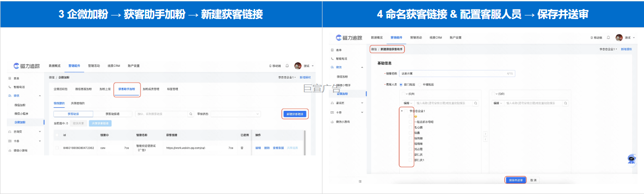The height and width of the screenshot is (194, 644).
Task: Click move-left arrow between transfer panels
Action: (x=485, y=139)
